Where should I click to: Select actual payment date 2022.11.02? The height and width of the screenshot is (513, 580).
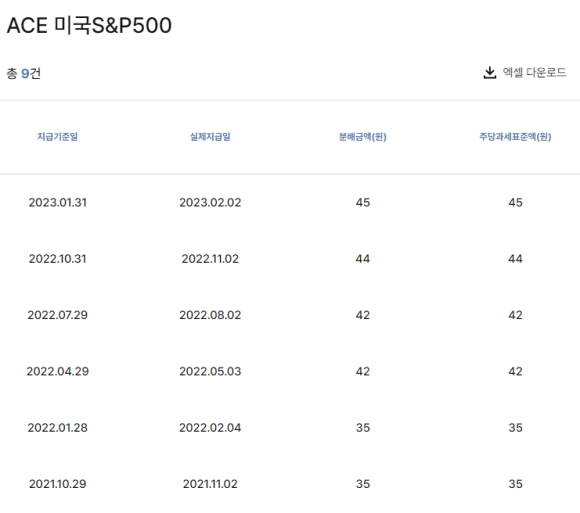click(x=210, y=259)
